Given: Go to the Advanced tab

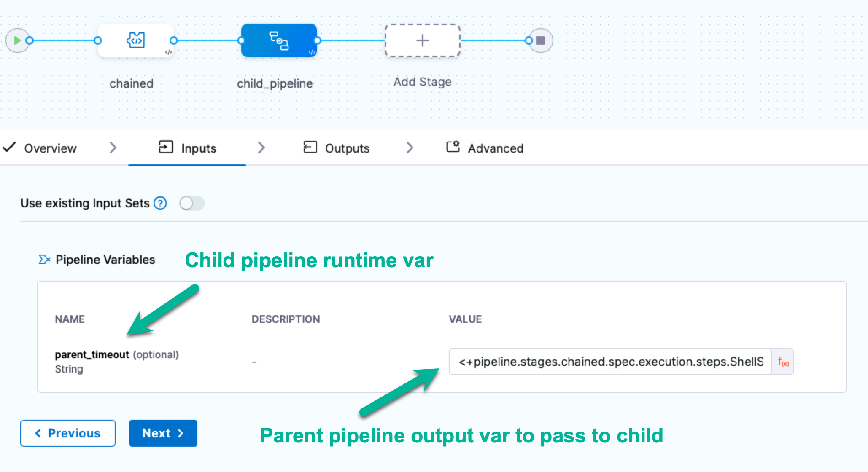Looking at the screenshot, I should (495, 148).
